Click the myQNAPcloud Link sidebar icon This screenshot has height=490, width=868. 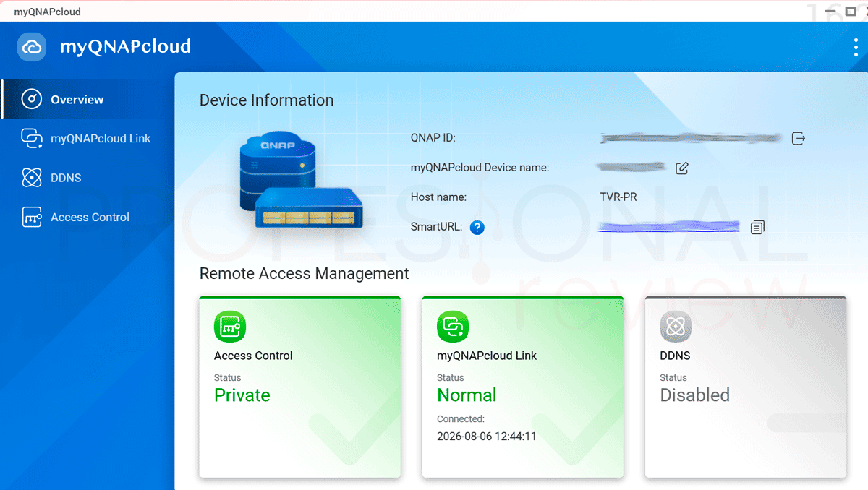32,139
